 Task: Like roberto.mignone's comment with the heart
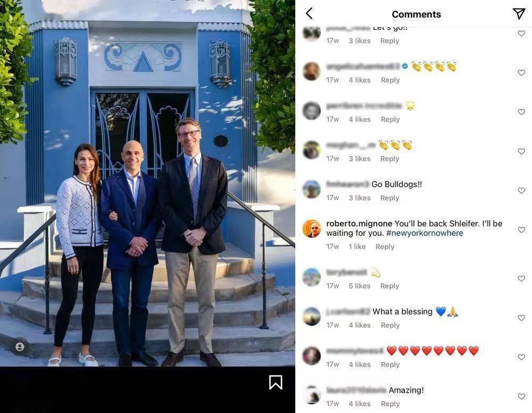coord(521,230)
